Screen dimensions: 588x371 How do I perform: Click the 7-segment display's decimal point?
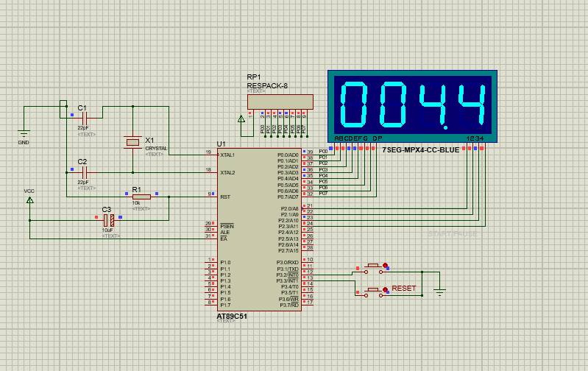[x=445, y=127]
